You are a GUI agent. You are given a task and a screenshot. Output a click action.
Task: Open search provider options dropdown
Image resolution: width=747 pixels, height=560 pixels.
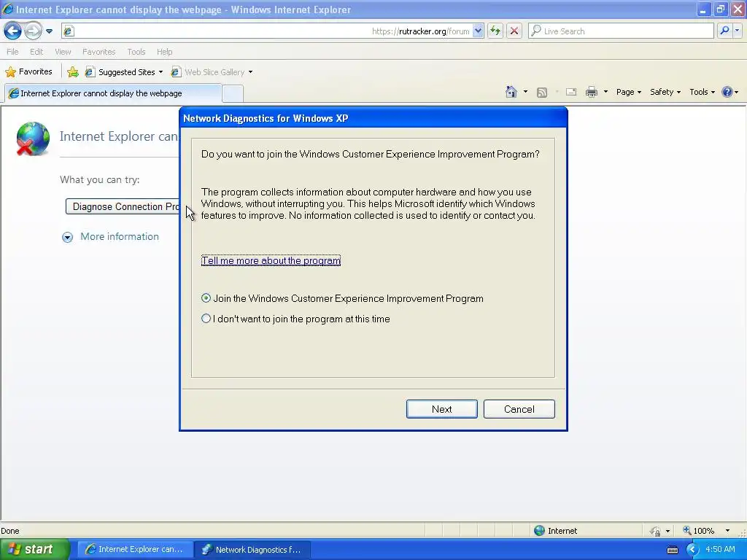[737, 31]
